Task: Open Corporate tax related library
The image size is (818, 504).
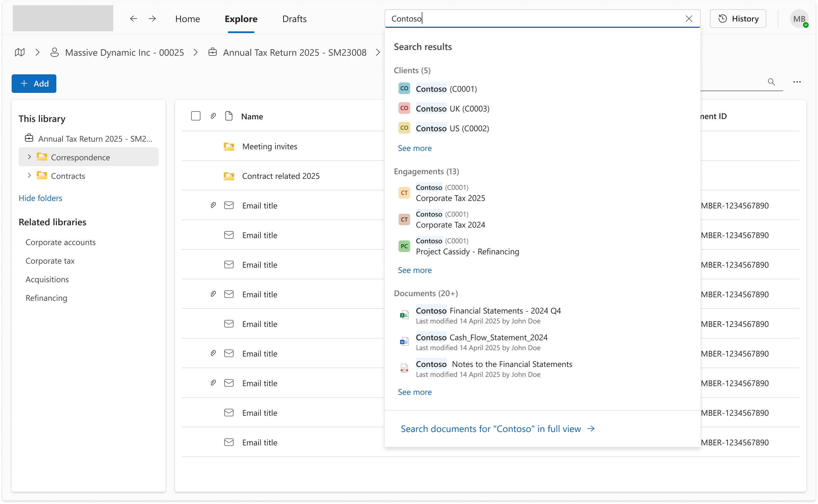Action: click(50, 261)
